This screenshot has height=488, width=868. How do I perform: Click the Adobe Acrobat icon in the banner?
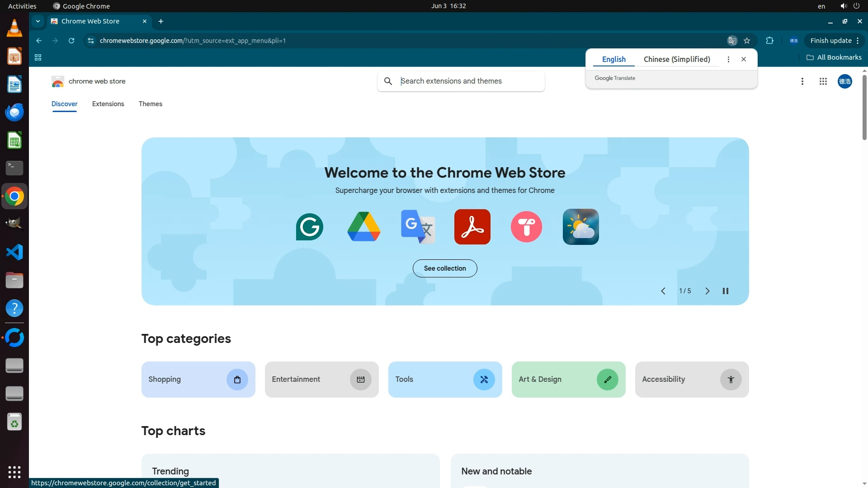(x=472, y=227)
